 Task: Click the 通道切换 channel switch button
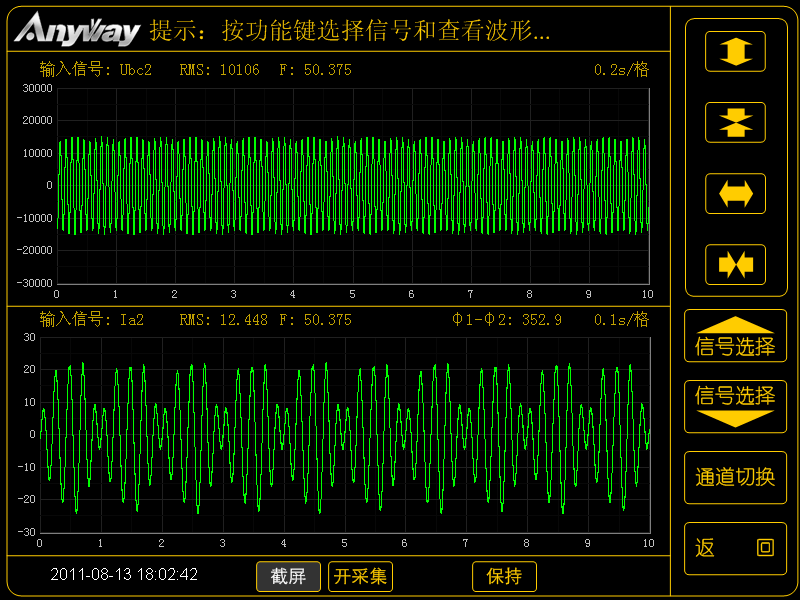(x=735, y=477)
